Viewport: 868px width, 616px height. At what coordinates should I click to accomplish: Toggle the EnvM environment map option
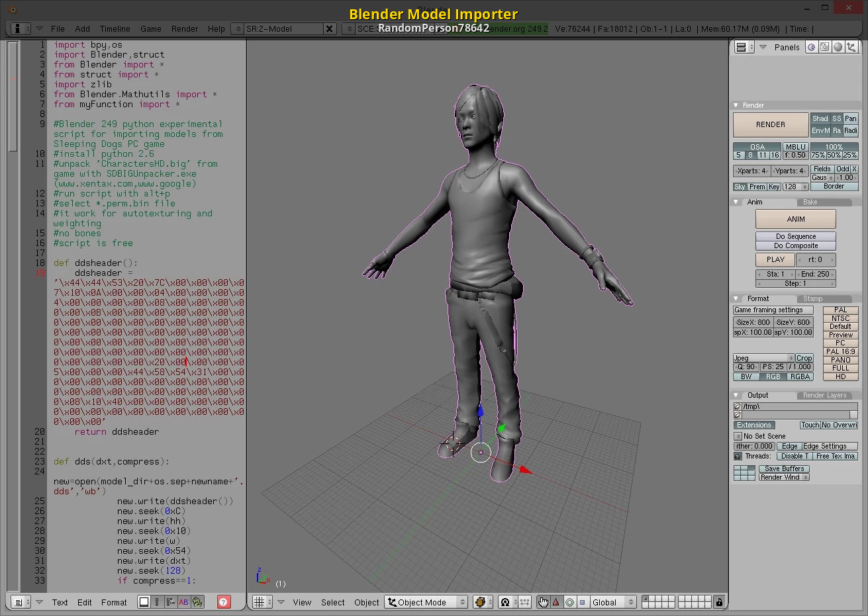(821, 130)
